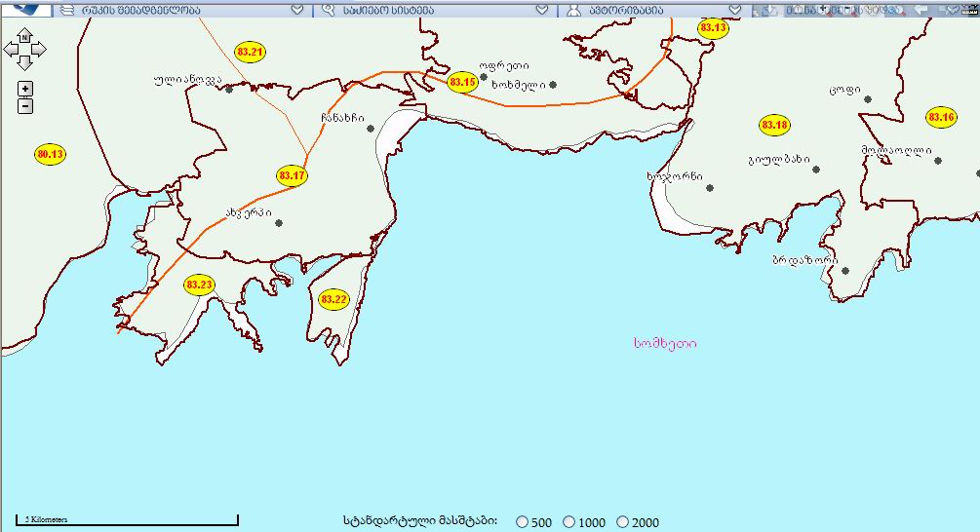Click the ბრდაზორი village label

click(805, 260)
